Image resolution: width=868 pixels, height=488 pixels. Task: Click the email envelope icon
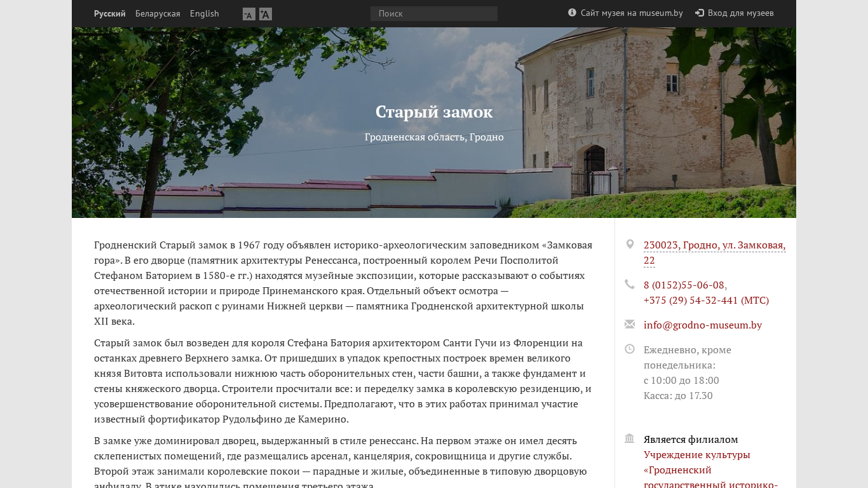coord(630,325)
